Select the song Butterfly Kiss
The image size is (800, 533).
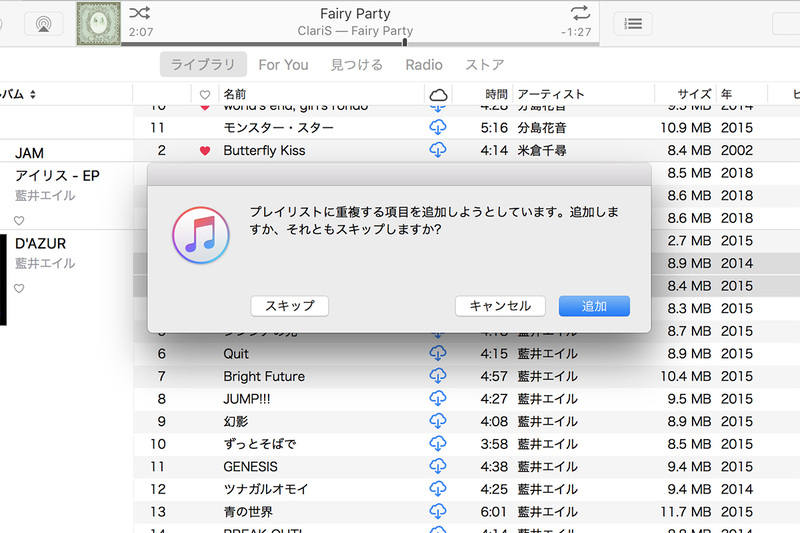264,150
